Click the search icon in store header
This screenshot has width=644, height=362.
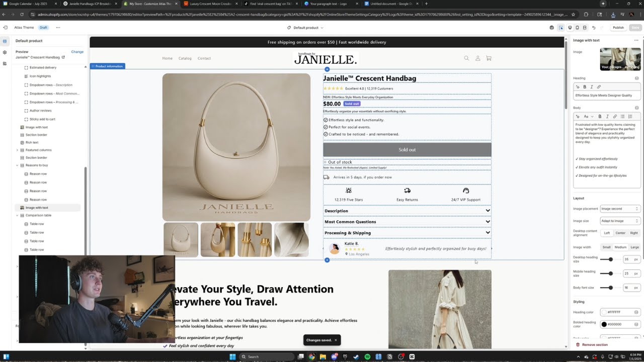(x=466, y=58)
